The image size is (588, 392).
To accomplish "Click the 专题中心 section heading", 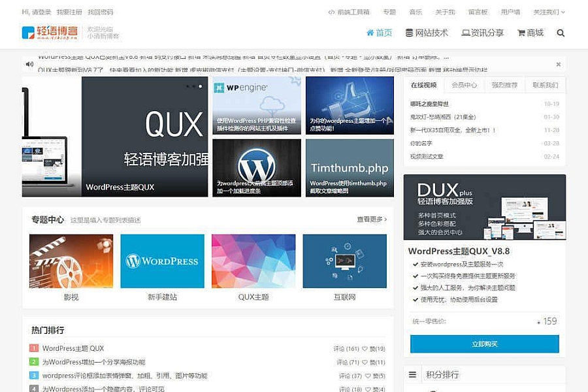I will tap(48, 220).
